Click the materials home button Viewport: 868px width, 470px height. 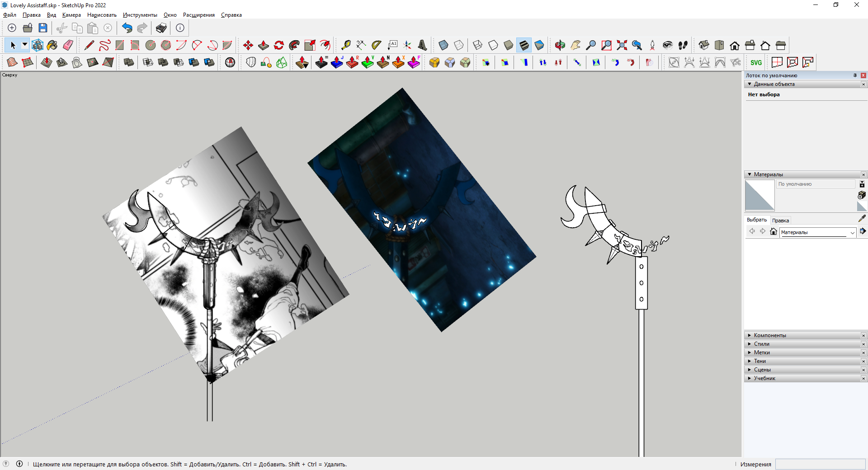[x=774, y=232]
